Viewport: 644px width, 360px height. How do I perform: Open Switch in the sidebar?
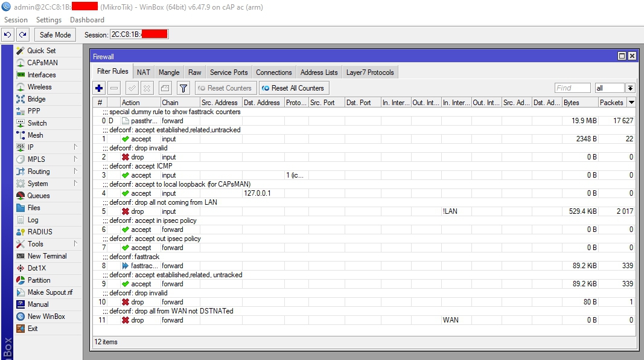(37, 123)
